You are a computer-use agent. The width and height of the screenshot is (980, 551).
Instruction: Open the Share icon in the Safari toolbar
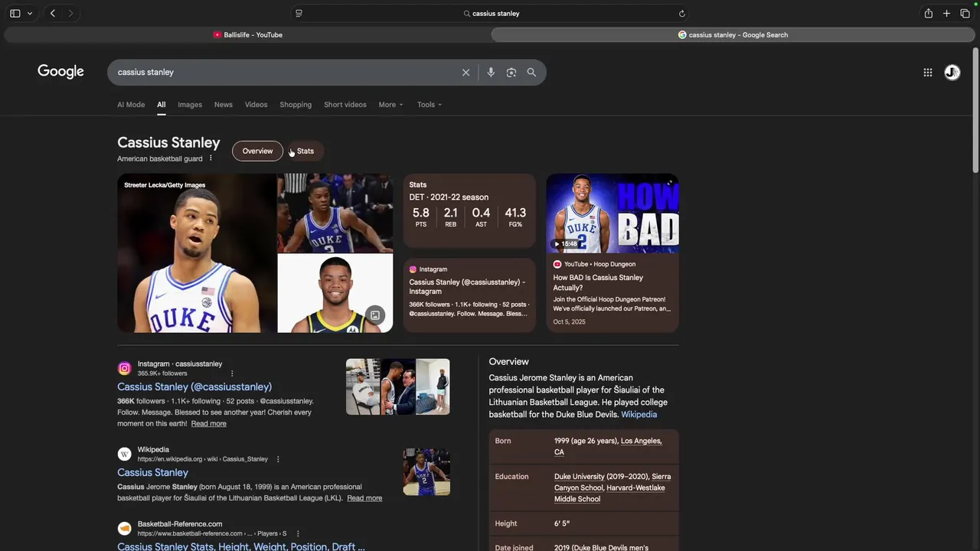click(928, 13)
